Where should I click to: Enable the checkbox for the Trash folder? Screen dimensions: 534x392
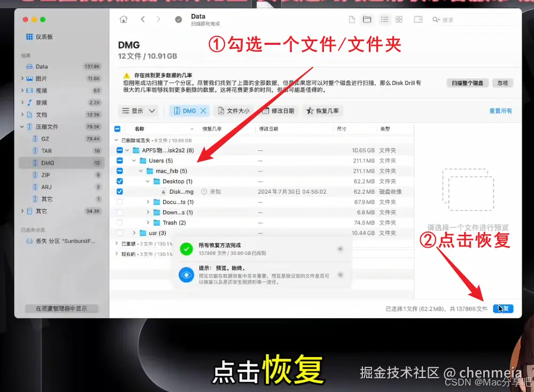[x=120, y=222]
